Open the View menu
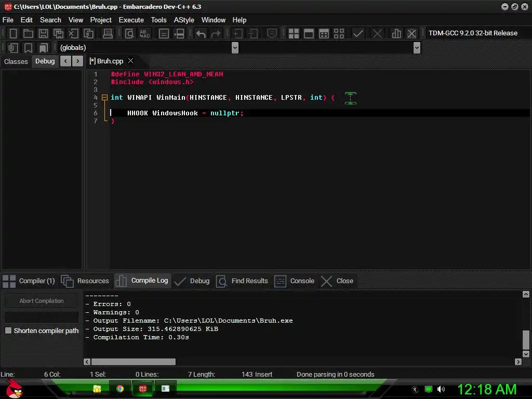This screenshot has width=532, height=399. click(76, 20)
